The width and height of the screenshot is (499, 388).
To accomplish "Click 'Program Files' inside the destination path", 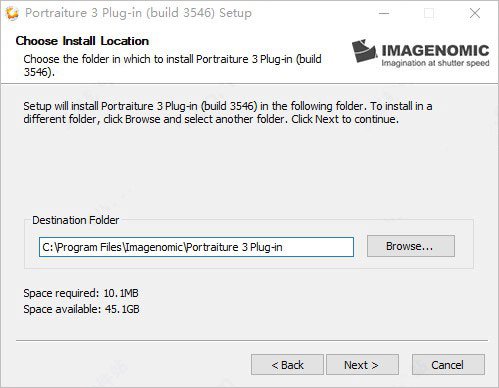I will [x=89, y=247].
